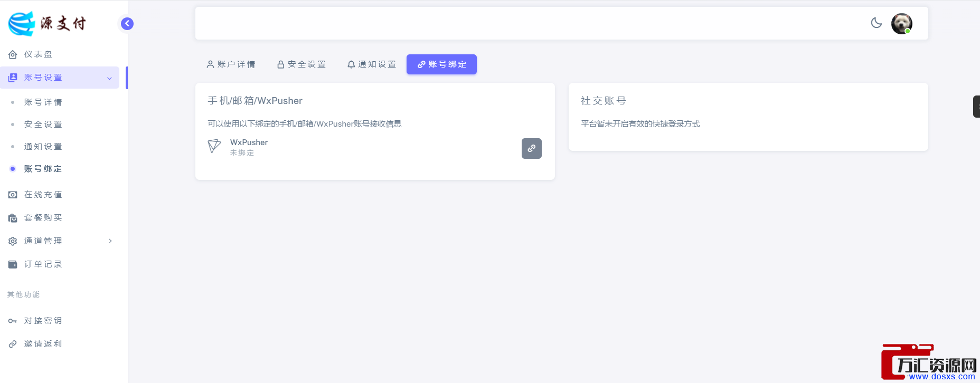Select the 账号绑定 tab button
The height and width of the screenshot is (383, 980).
click(441, 64)
